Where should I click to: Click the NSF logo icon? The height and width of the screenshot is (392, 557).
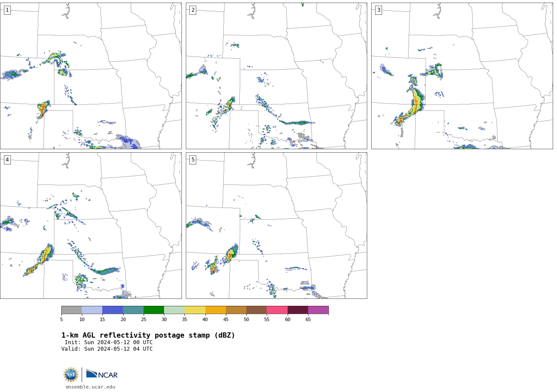coord(71,375)
